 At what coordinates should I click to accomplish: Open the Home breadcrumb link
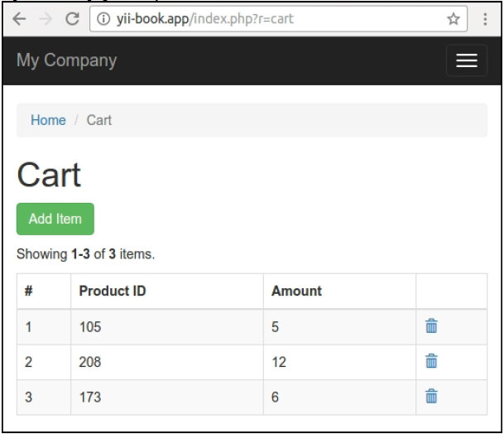[48, 120]
